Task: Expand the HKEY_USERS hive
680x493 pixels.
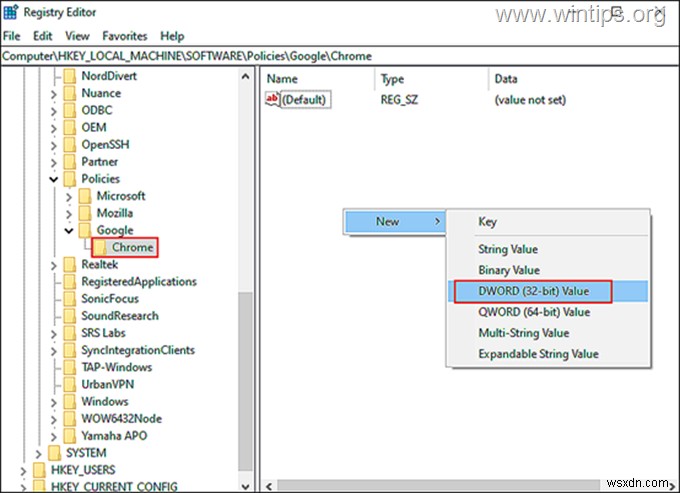Action: pyautogui.click(x=23, y=471)
